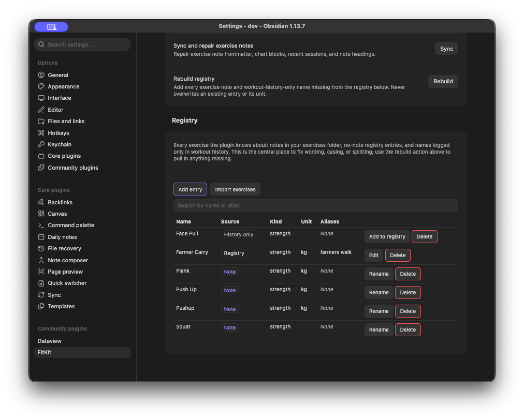Viewport: 524px width, 420px height.
Task: Click the purple screen-share icon in title bar
Action: pyautogui.click(x=51, y=27)
